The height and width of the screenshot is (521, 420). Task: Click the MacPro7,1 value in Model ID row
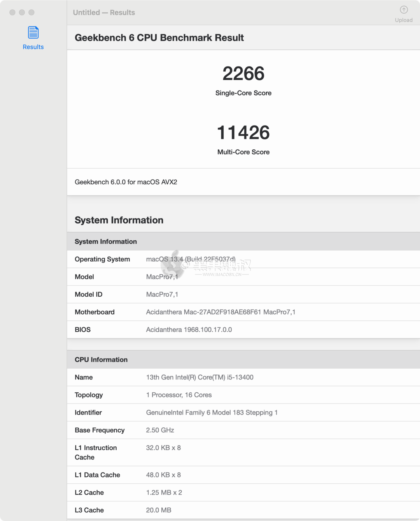coord(162,294)
